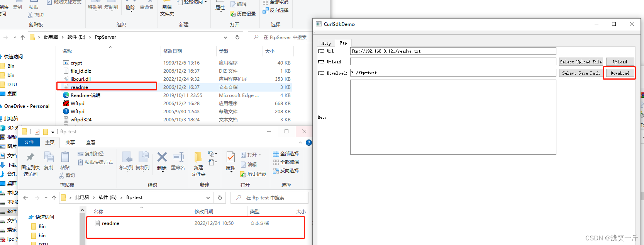Go up one level from ftp-test
644x245 pixels.
[54, 197]
